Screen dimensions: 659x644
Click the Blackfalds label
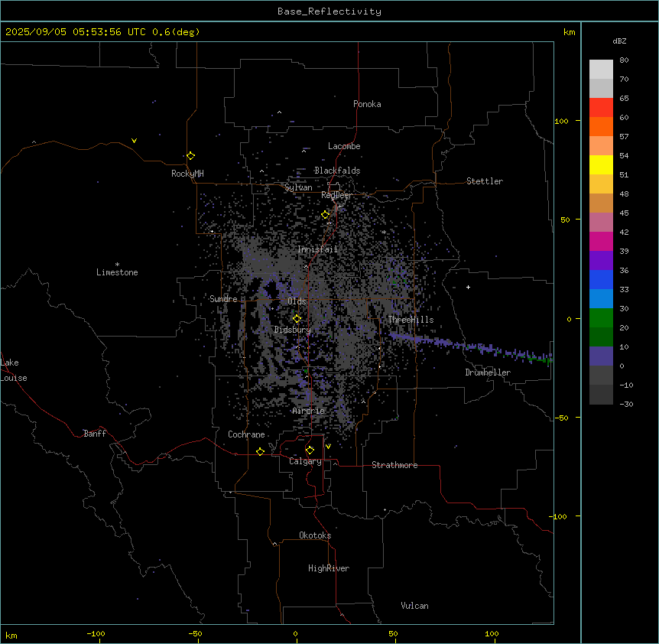tap(337, 171)
